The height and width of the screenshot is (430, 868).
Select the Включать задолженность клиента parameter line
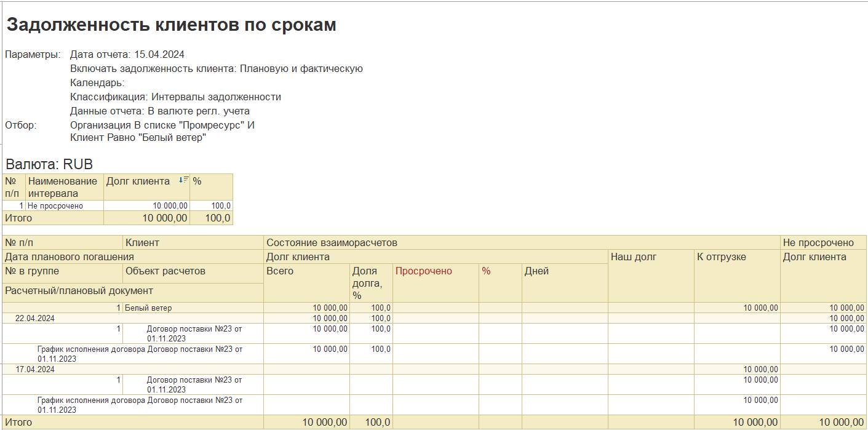[x=217, y=68]
